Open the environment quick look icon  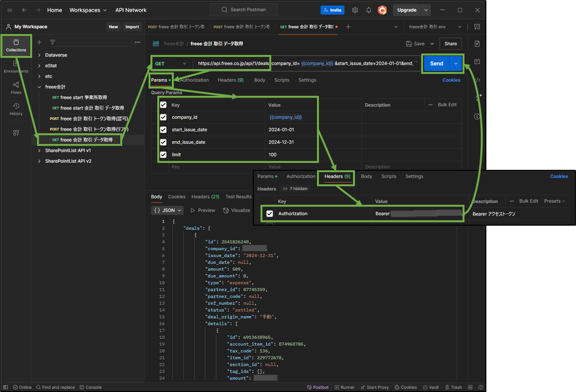coord(477,26)
